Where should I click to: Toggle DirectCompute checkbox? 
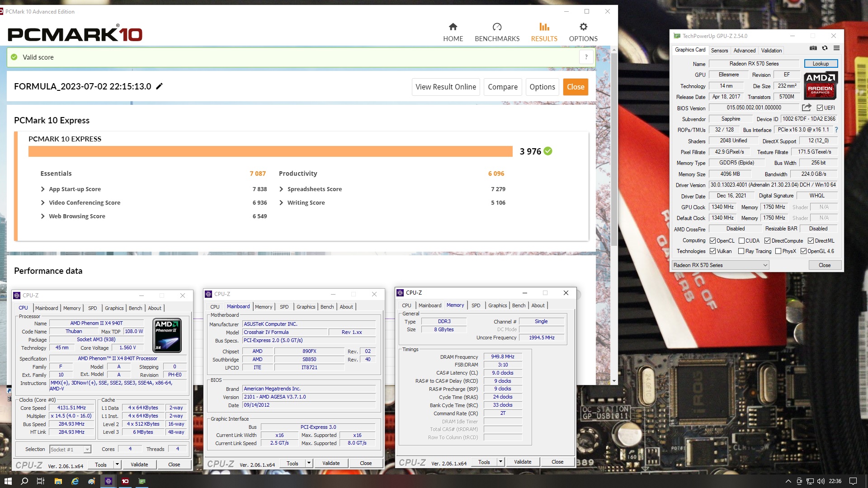(x=767, y=241)
